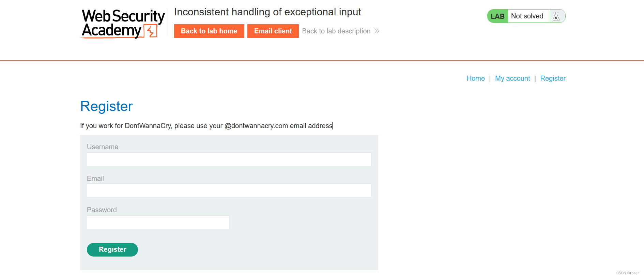The image size is (644, 278).
Task: Click the lab title text
Action: tap(267, 12)
